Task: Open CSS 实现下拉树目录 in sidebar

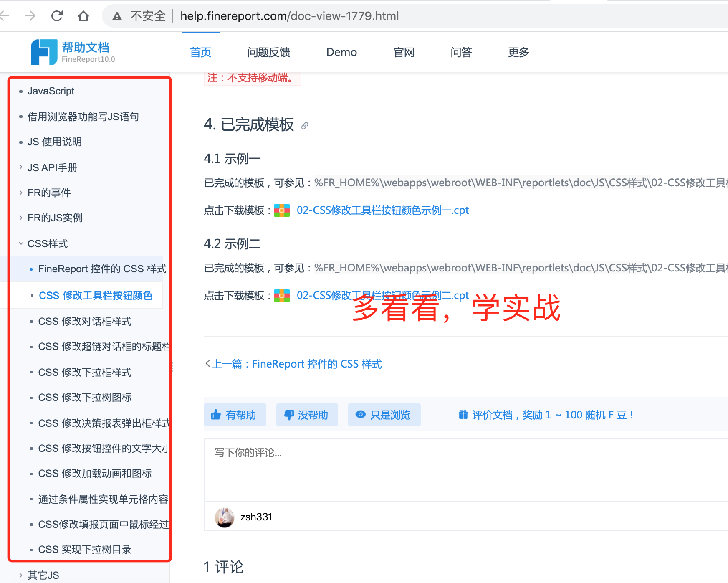Action: (85, 550)
